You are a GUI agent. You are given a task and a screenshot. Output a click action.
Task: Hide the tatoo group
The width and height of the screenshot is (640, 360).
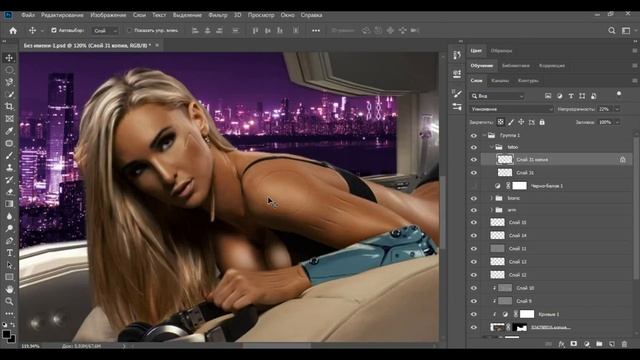pos(474,148)
